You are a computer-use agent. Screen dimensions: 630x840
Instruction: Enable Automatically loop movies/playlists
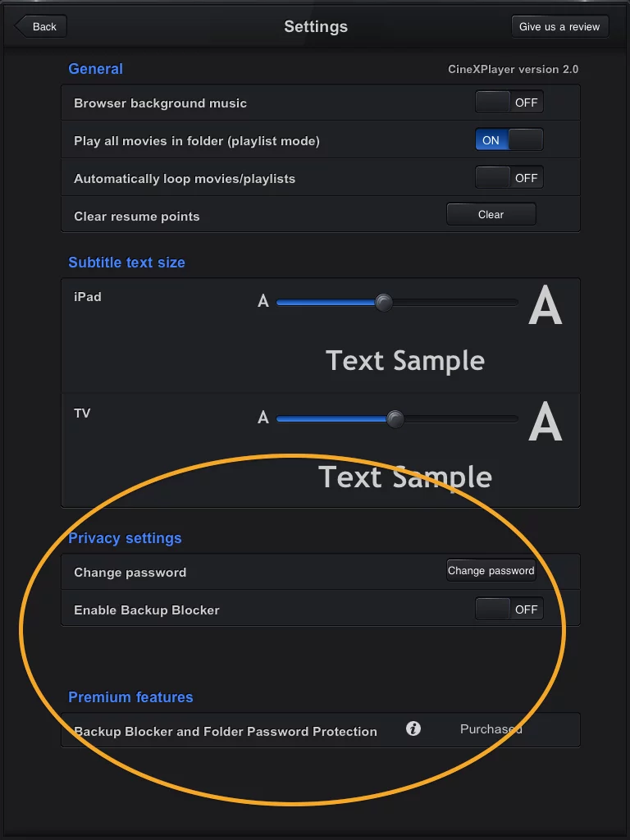coord(509,178)
